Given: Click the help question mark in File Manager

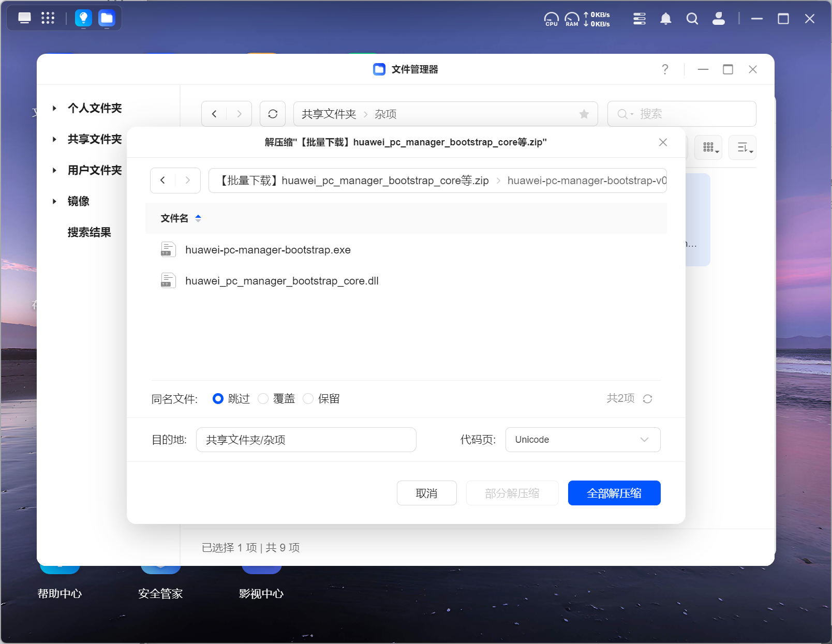Looking at the screenshot, I should pyautogui.click(x=665, y=69).
